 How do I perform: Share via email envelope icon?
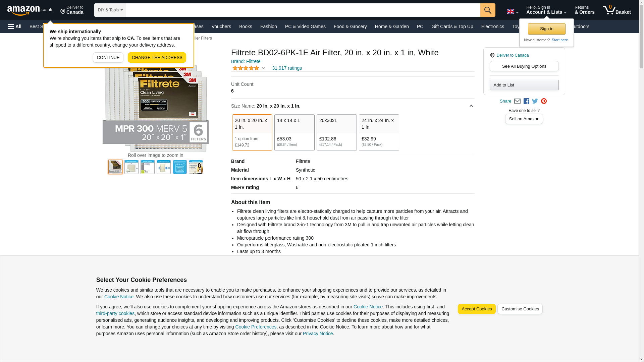pyautogui.click(x=517, y=101)
